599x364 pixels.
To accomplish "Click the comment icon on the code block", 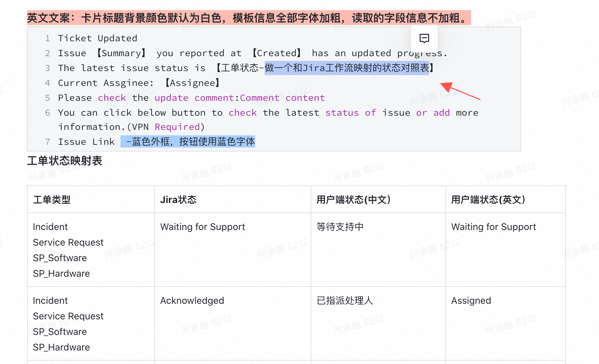I will tap(424, 38).
